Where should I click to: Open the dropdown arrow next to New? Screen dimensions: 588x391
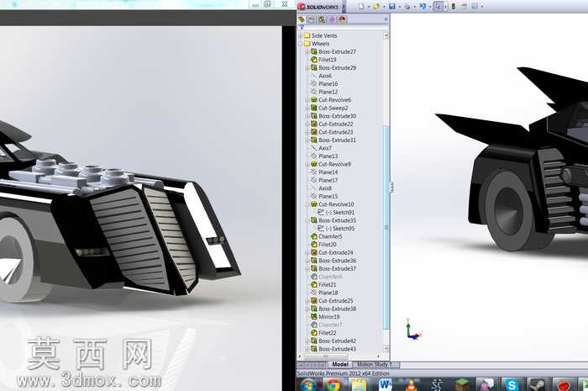(x=368, y=7)
